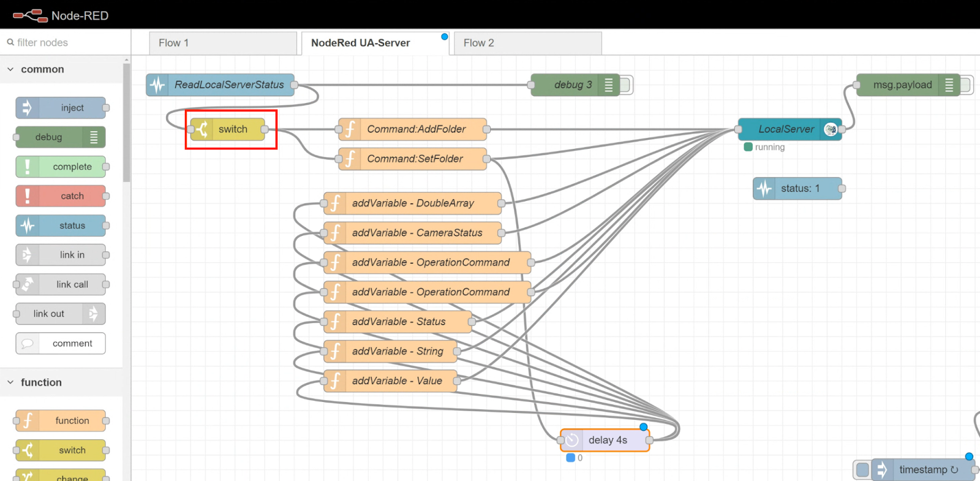Switch to the Flow 1 tab
Screen dimensions: 980x481
223,43
